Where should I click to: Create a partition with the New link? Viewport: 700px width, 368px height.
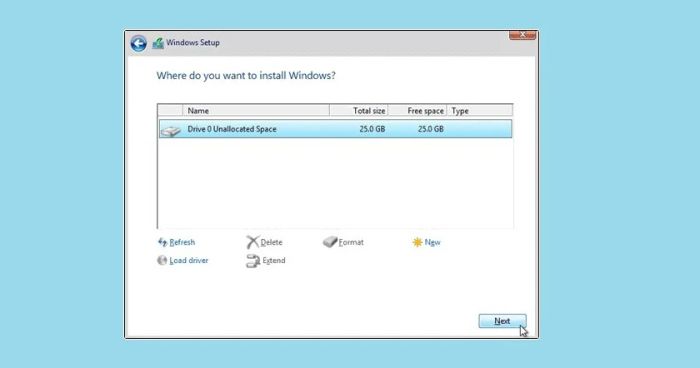[x=433, y=242]
